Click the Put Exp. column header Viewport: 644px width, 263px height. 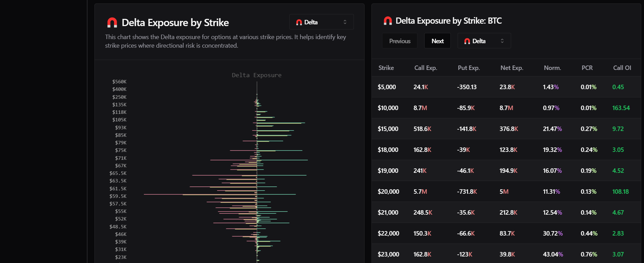(x=469, y=68)
